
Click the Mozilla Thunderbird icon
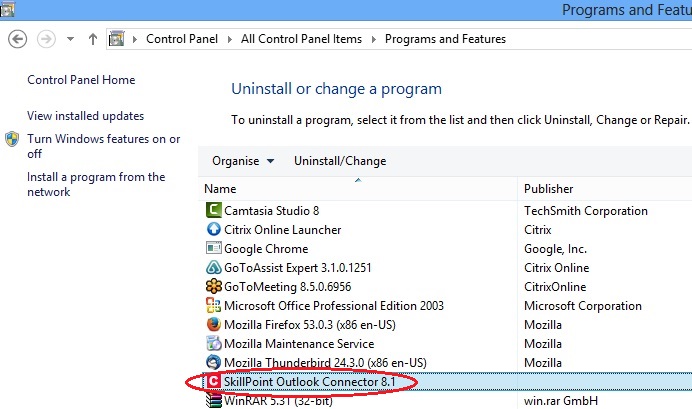[x=214, y=362]
